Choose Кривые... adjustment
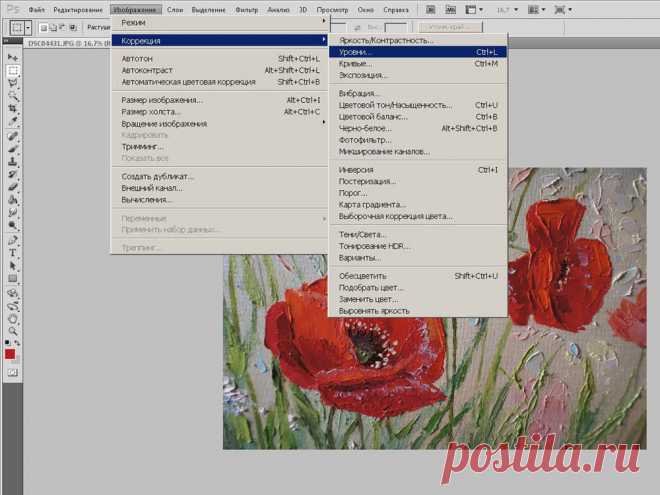Image resolution: width=660 pixels, height=495 pixels. (418, 64)
